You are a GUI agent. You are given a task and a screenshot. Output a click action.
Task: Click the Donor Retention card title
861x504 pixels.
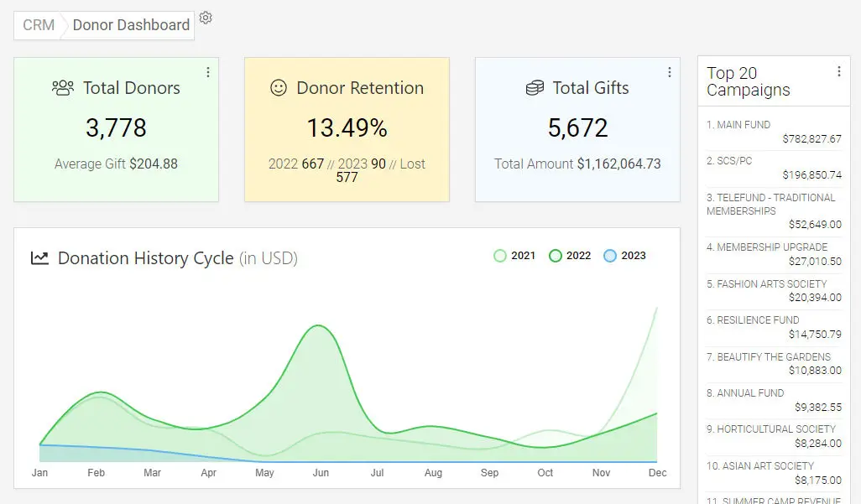pos(360,88)
